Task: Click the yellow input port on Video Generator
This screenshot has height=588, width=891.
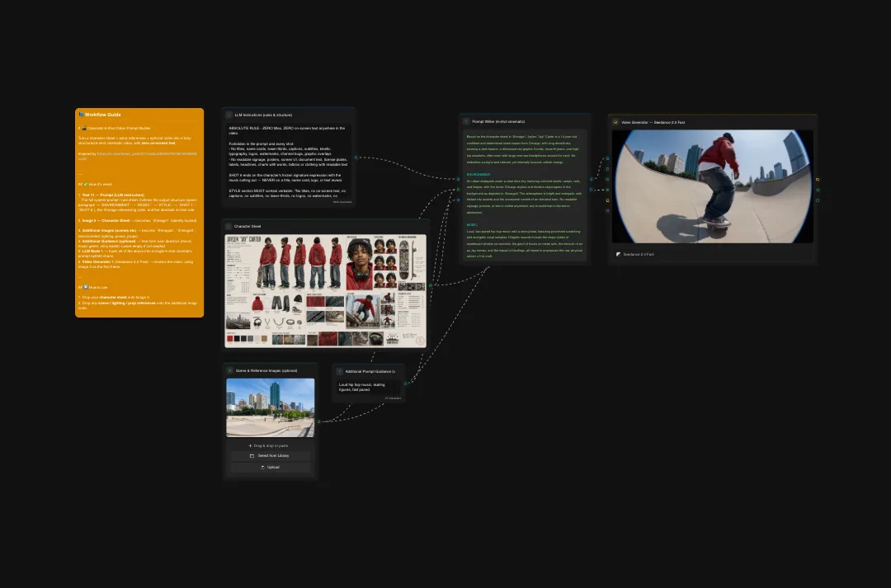Action: [x=607, y=200]
